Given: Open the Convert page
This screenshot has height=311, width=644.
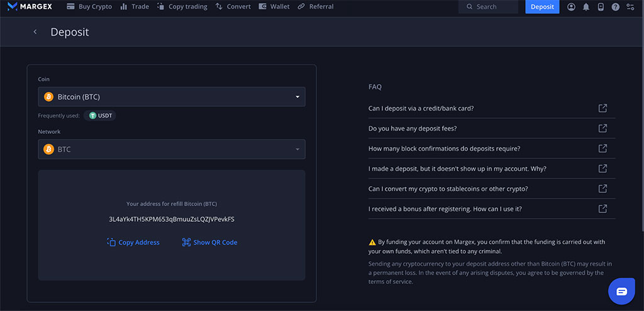Looking at the screenshot, I should pyautogui.click(x=233, y=6).
